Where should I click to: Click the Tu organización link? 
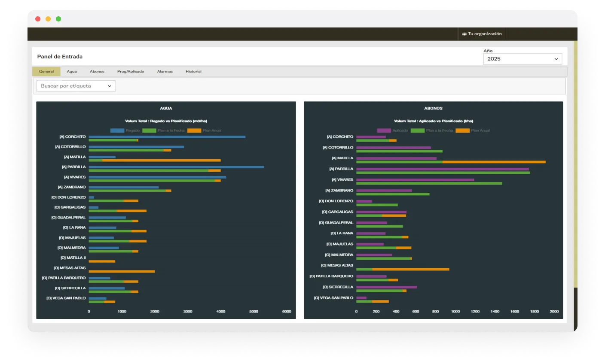485,34
